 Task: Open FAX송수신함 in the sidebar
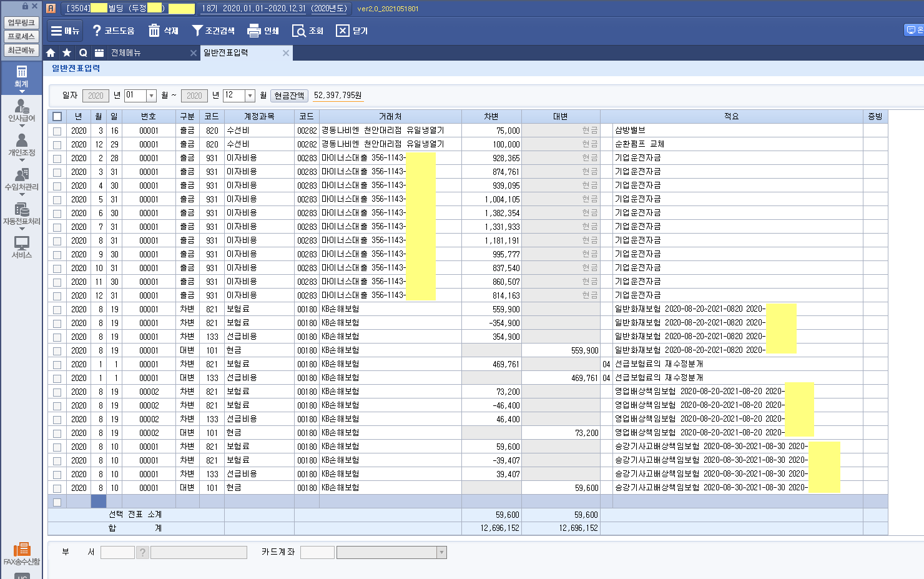22,553
